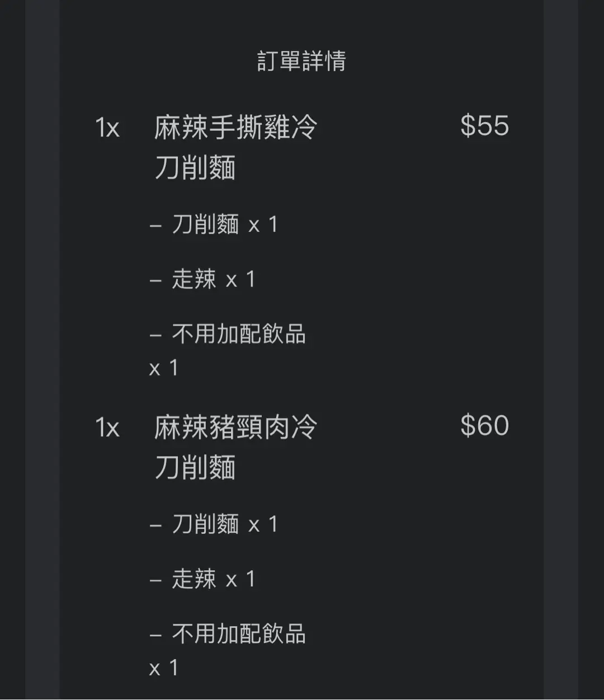Click the dash before the first 走辣
The image size is (604, 700).
155,280
